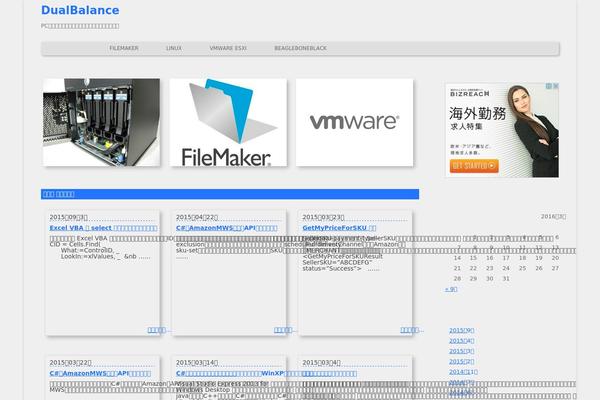Go to previous month in calendar

click(450, 289)
